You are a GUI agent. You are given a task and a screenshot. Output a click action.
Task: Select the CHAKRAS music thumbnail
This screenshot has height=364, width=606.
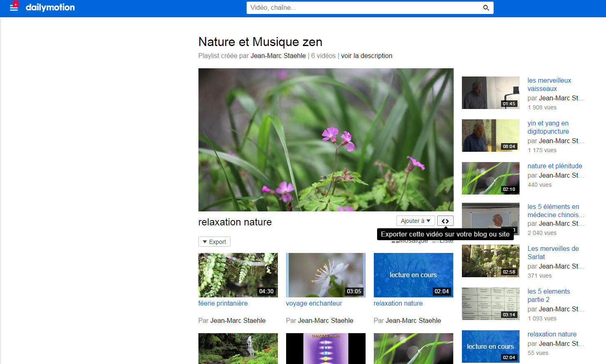pyautogui.click(x=325, y=348)
